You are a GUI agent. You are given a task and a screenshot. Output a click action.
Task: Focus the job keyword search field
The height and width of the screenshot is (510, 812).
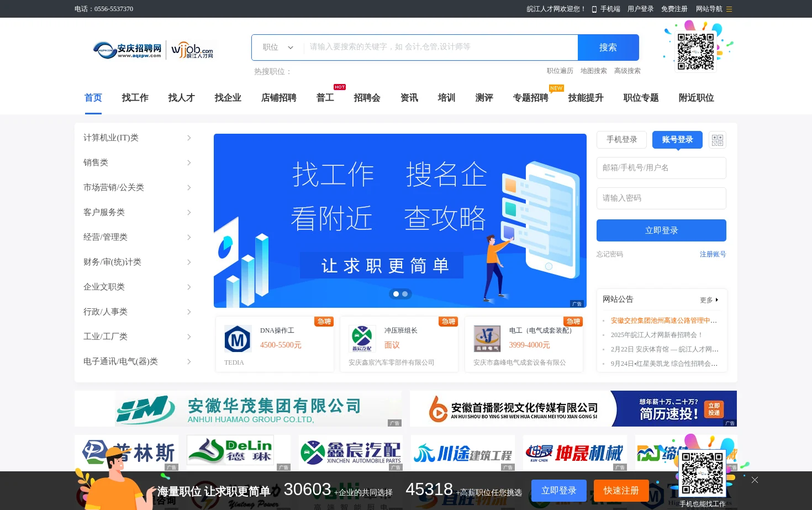pyautogui.click(x=441, y=48)
